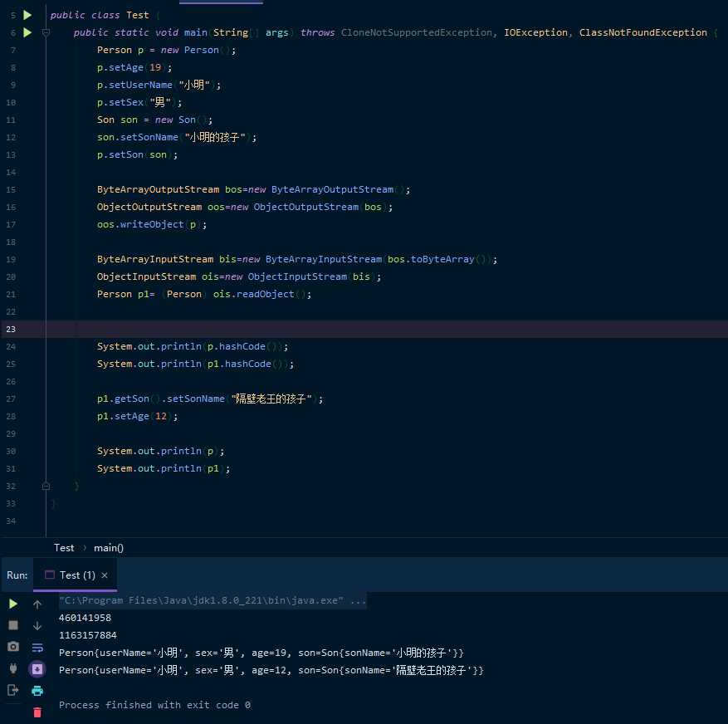The height and width of the screenshot is (724, 728).
Task: Click 'ObjectInputStream ois' declaration on line 20
Action: [x=158, y=276]
